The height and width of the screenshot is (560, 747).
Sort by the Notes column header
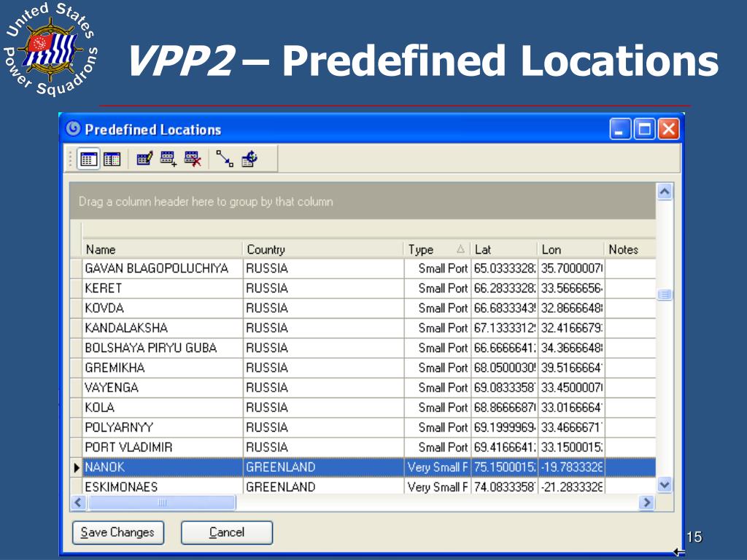[x=630, y=249]
